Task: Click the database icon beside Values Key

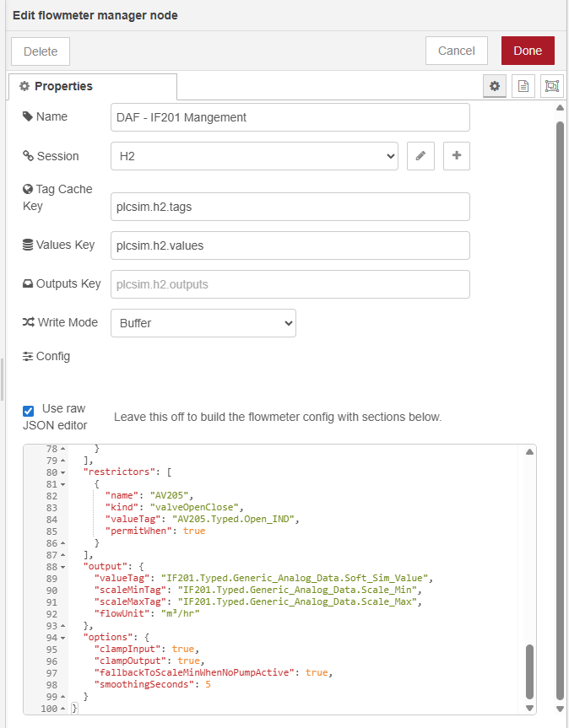Action: (28, 245)
